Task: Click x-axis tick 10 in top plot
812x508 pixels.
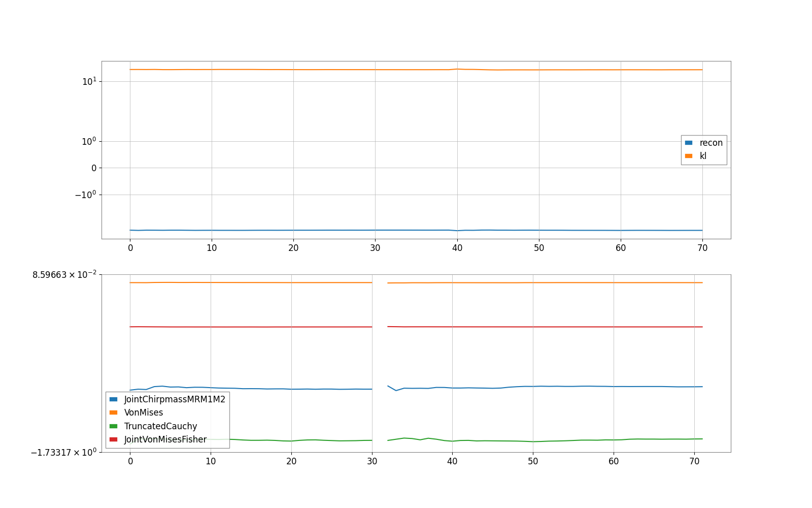Action: tap(212, 248)
